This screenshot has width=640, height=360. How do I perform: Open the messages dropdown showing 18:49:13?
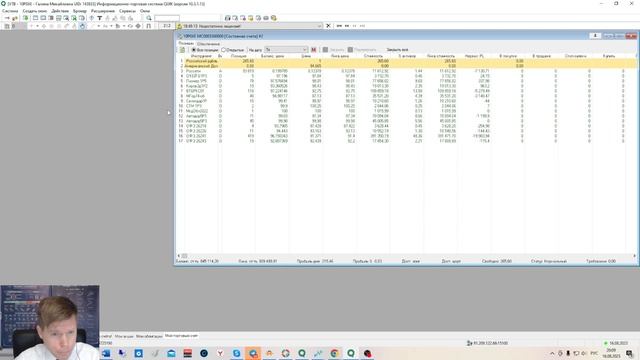249,26
